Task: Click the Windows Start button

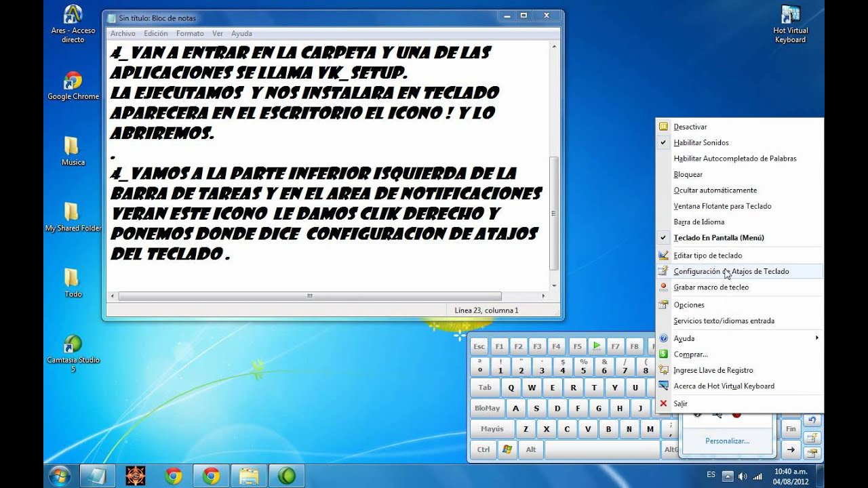Action: 59,476
